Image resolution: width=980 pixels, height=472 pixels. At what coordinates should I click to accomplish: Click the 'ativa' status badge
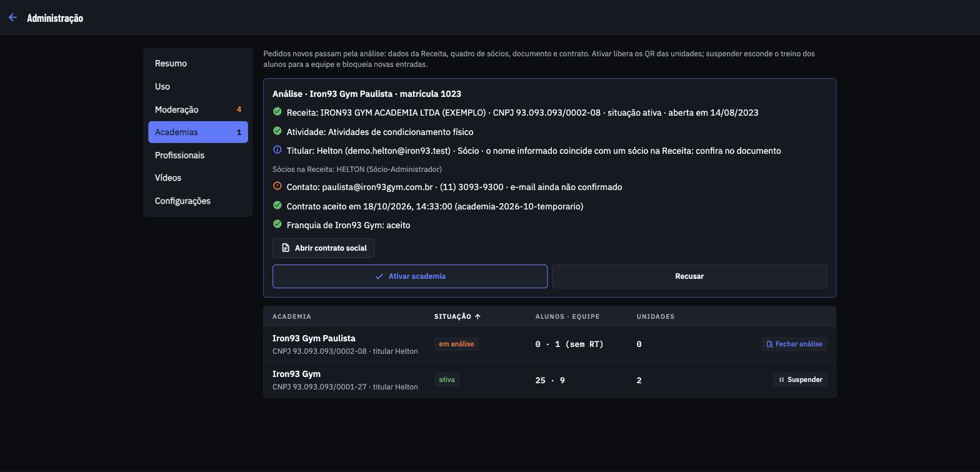pos(447,380)
